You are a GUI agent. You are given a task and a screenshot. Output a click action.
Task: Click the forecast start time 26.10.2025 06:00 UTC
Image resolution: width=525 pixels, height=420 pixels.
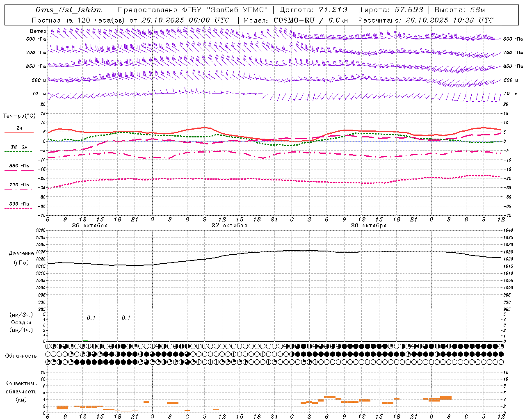tap(185, 20)
